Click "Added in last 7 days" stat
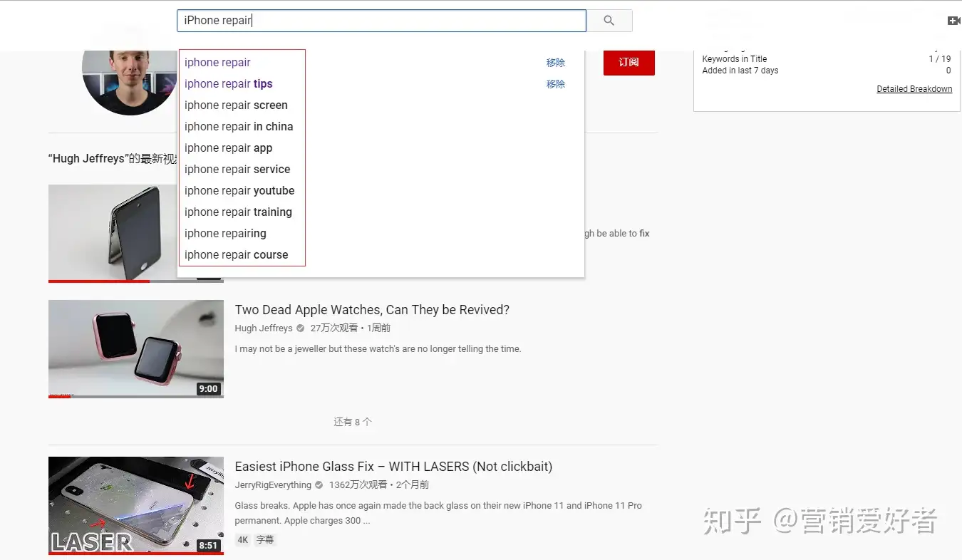962x560 pixels. coord(740,71)
